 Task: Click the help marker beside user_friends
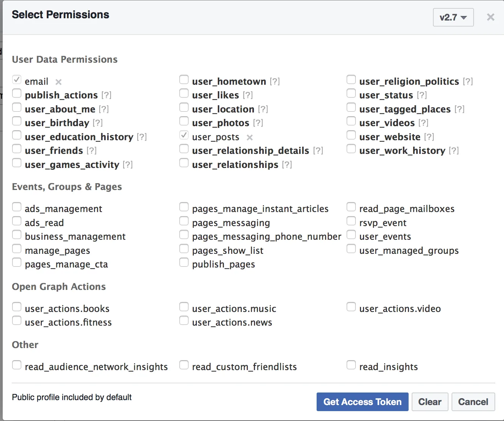coord(92,150)
